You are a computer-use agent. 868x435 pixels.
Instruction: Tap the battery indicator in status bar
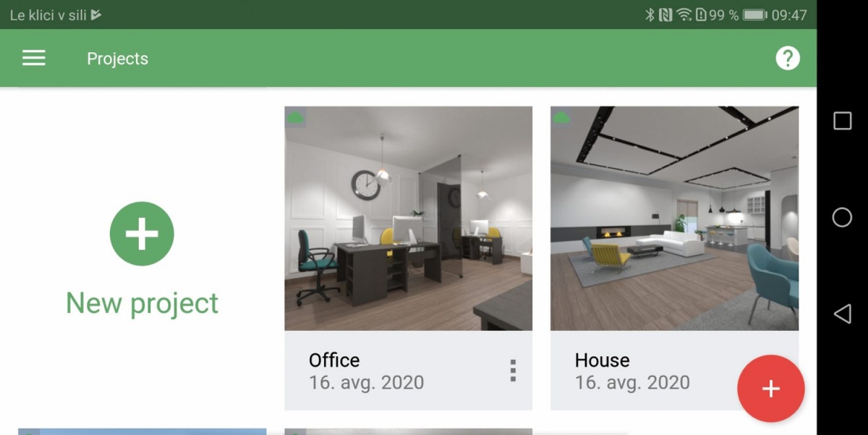(754, 14)
